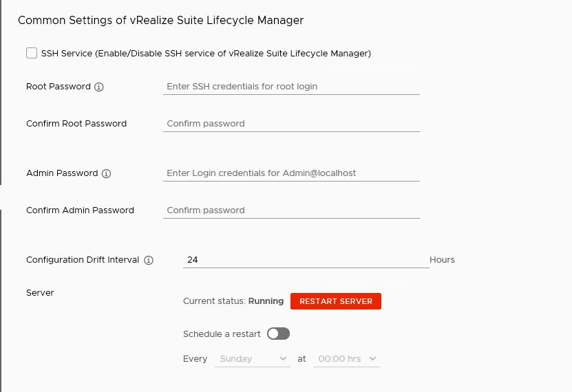Viewport: 572px width, 392px height.
Task: Click the Confirm Root Password field
Action: click(291, 124)
